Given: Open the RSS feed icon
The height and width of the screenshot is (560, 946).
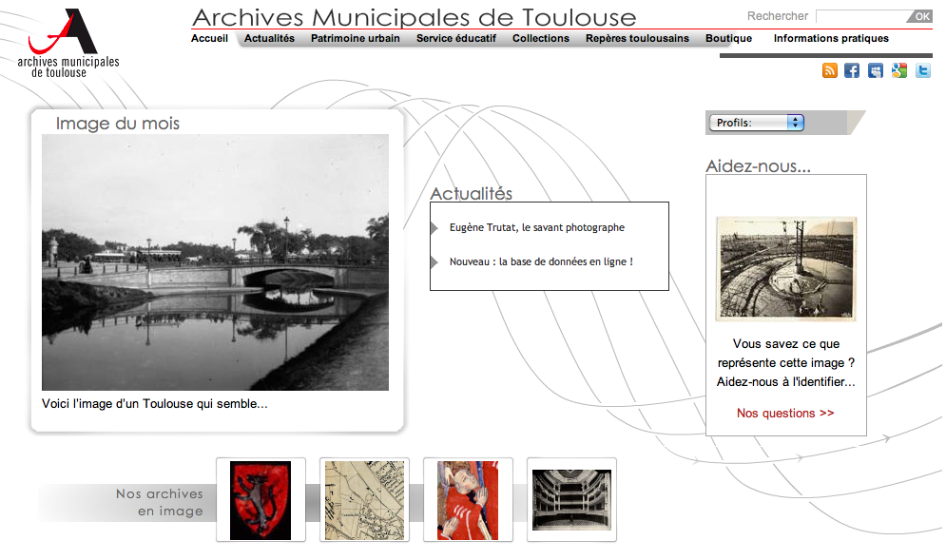Looking at the screenshot, I should 830,70.
